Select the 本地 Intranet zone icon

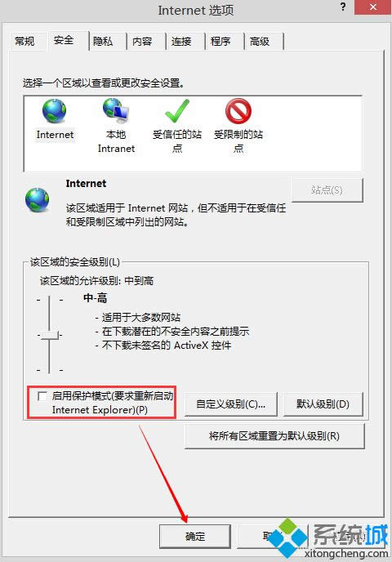[x=115, y=109]
